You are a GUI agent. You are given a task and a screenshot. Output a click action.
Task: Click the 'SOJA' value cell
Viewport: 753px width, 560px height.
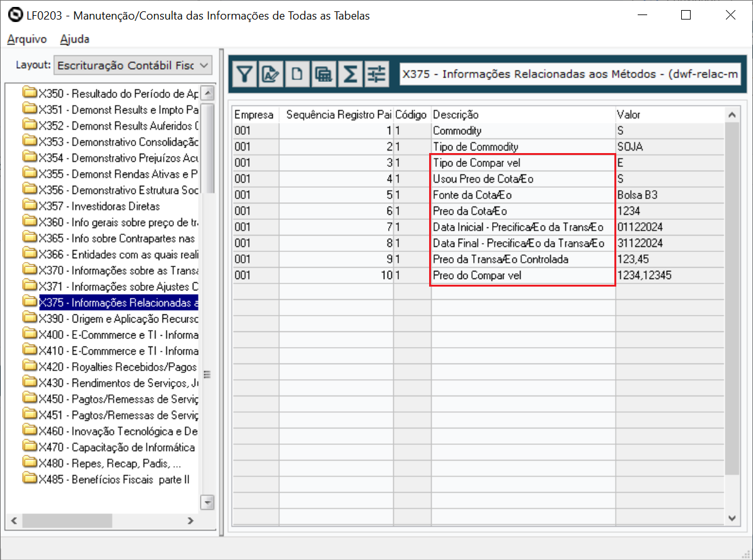tap(670, 147)
